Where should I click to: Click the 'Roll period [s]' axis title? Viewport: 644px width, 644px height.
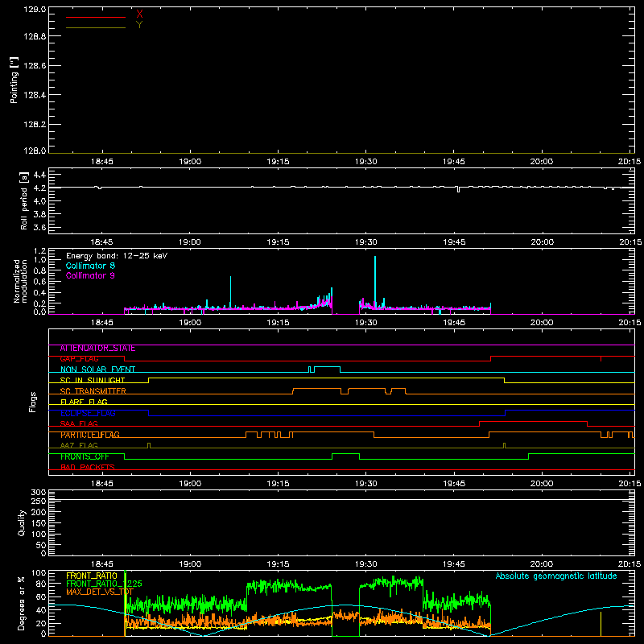tap(23, 200)
